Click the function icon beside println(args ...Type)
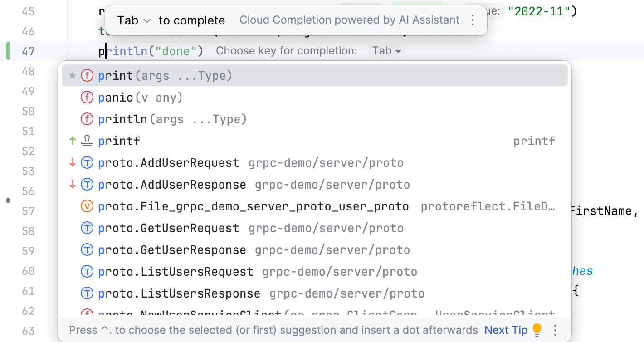Screen dimensions: 644x342 [x=87, y=119]
